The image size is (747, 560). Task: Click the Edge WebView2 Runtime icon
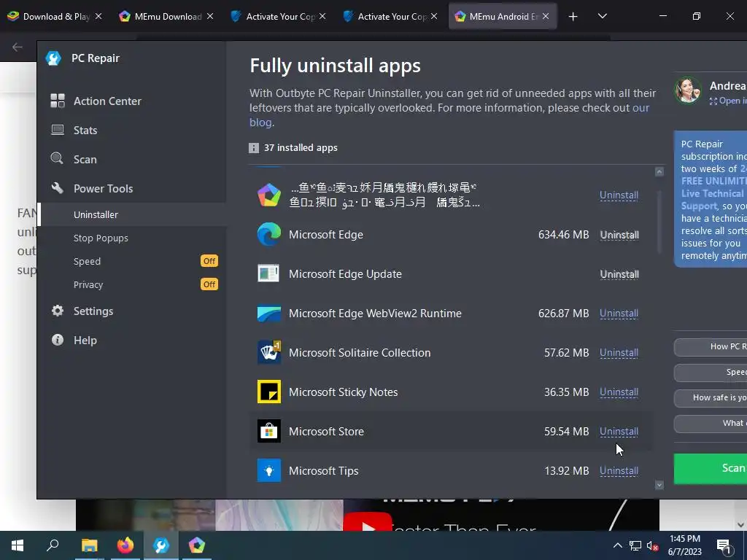click(269, 314)
